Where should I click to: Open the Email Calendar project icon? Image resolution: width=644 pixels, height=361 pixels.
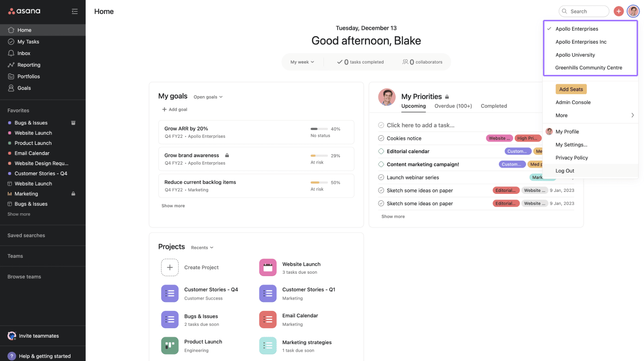click(268, 319)
